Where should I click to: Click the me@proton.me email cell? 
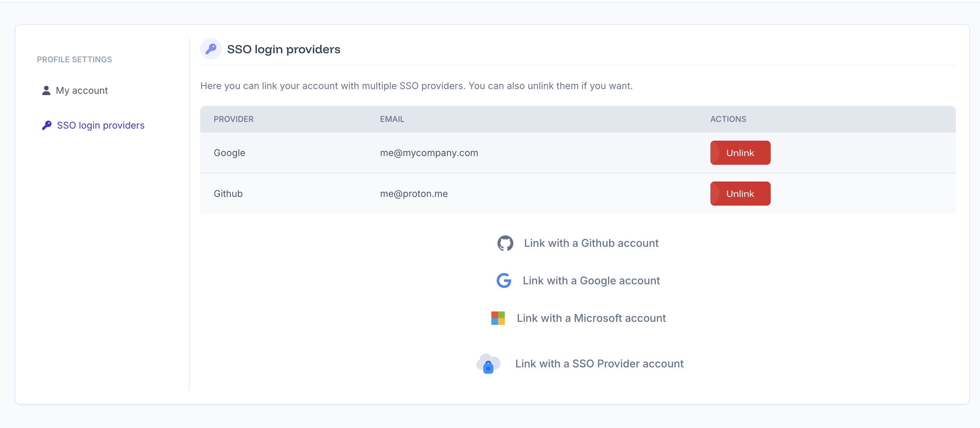coord(414,194)
